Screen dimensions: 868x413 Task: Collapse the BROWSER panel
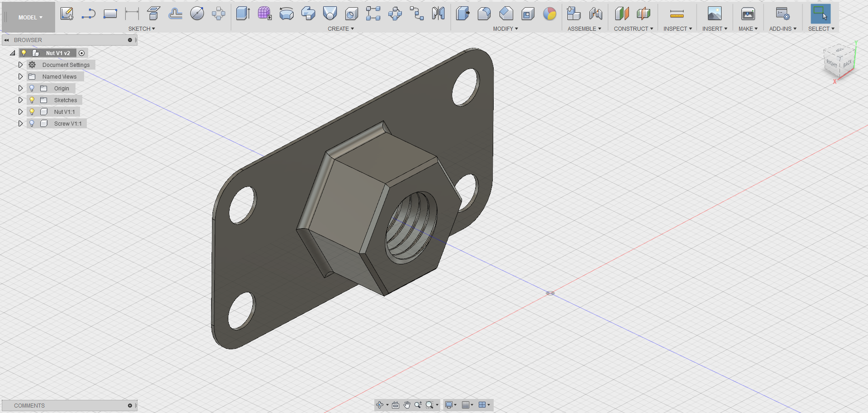click(x=6, y=40)
